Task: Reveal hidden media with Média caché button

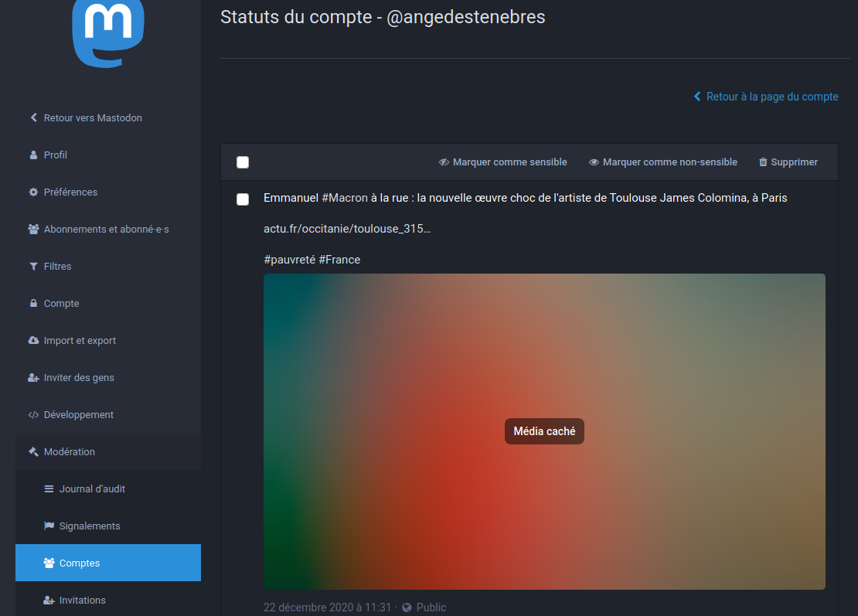Action: tap(544, 431)
